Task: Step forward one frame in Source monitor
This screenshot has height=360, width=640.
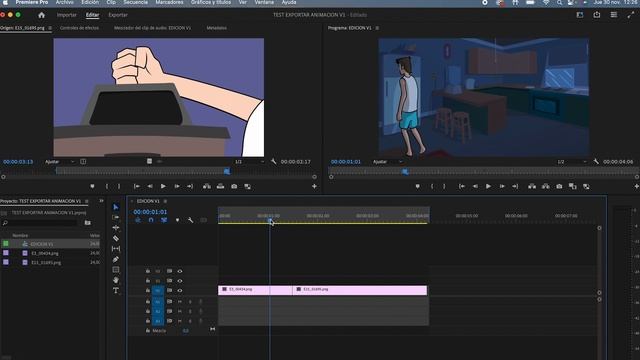Action: (x=177, y=187)
